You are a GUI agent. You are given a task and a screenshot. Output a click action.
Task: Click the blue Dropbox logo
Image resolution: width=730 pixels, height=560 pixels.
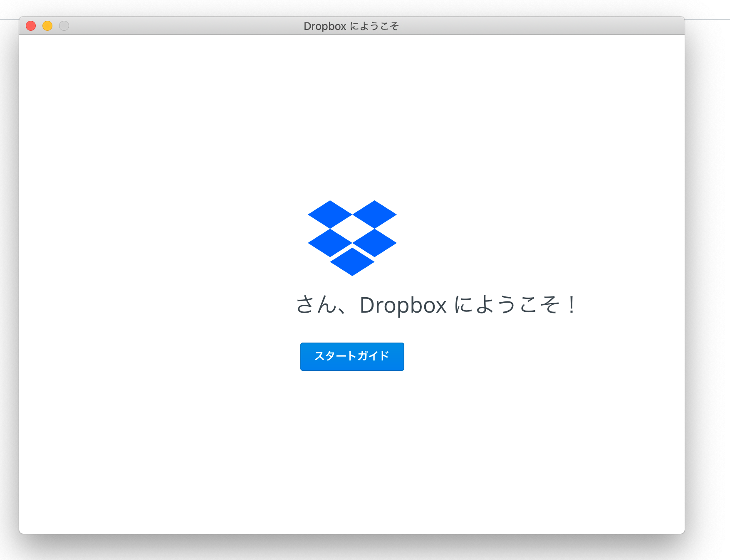352,238
